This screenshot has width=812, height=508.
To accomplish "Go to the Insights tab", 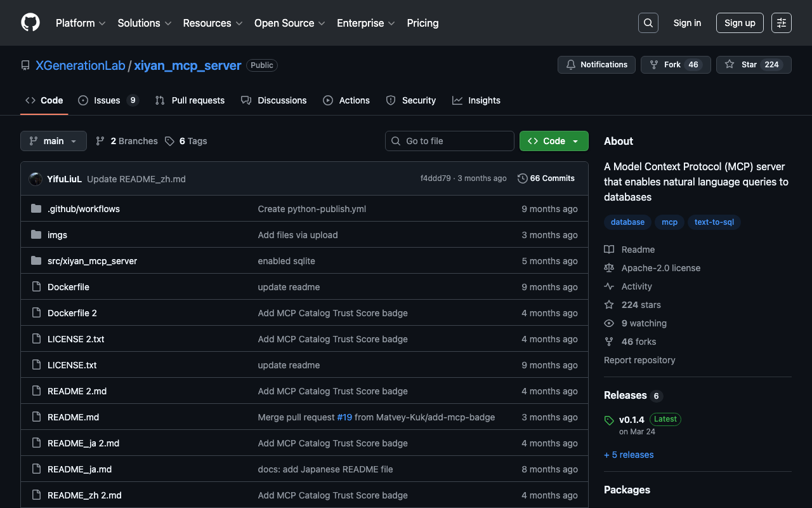I will click(476, 100).
